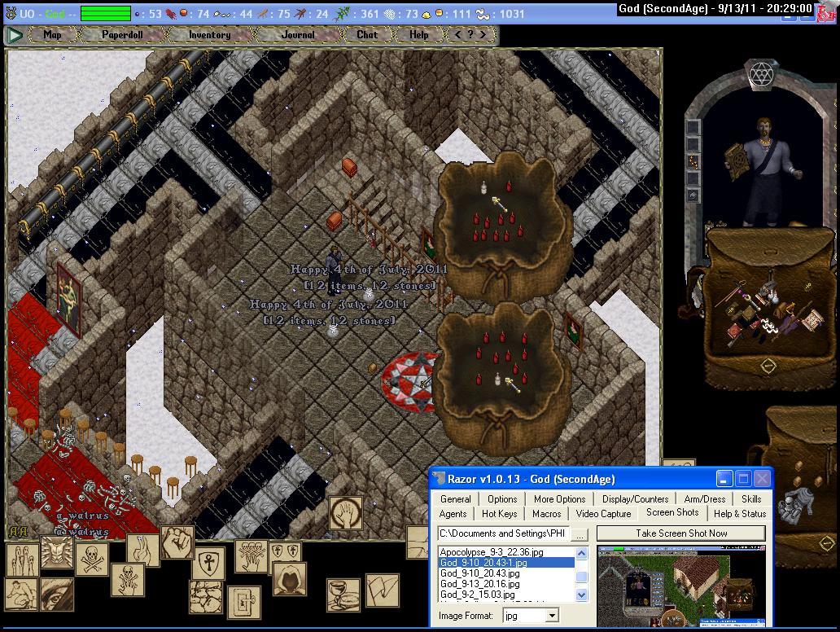Switch to the Macros tab in Razor
The image size is (840, 632).
tap(546, 514)
